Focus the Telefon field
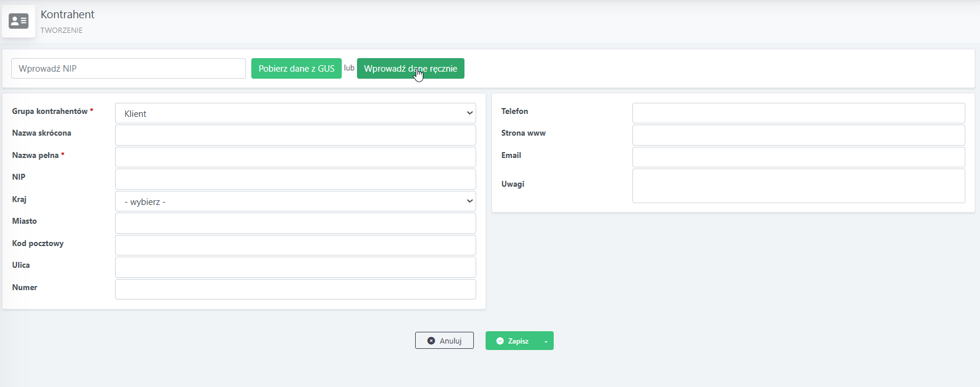Image resolution: width=980 pixels, height=387 pixels. (799, 113)
